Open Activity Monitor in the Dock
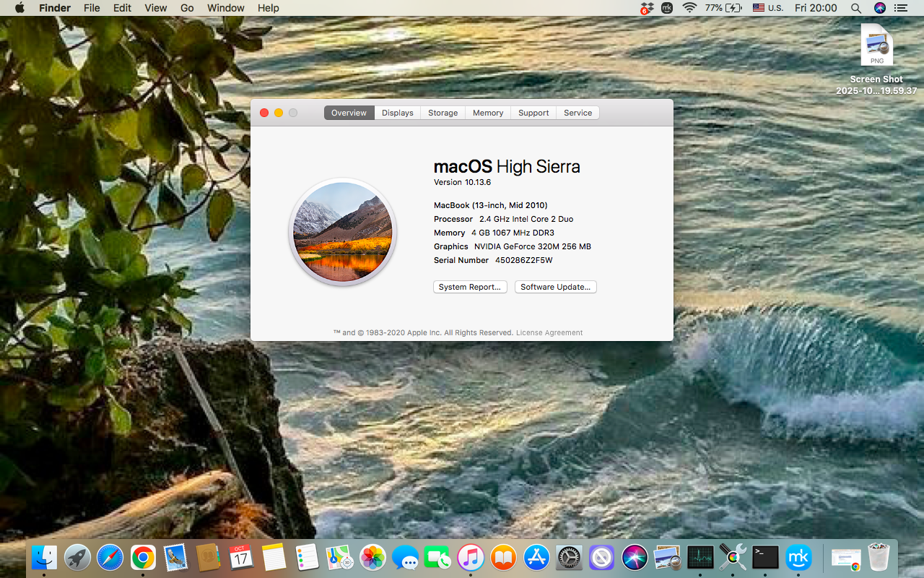The width and height of the screenshot is (924, 578). coord(699,558)
